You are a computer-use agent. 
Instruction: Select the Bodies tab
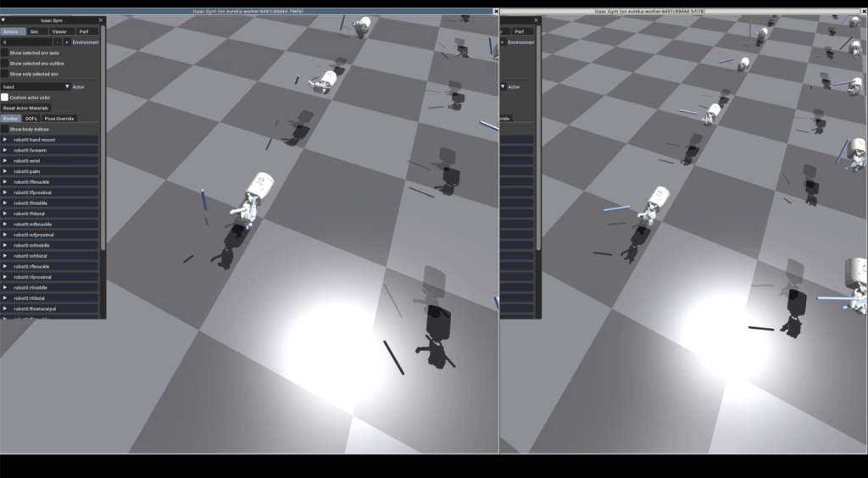(10, 119)
